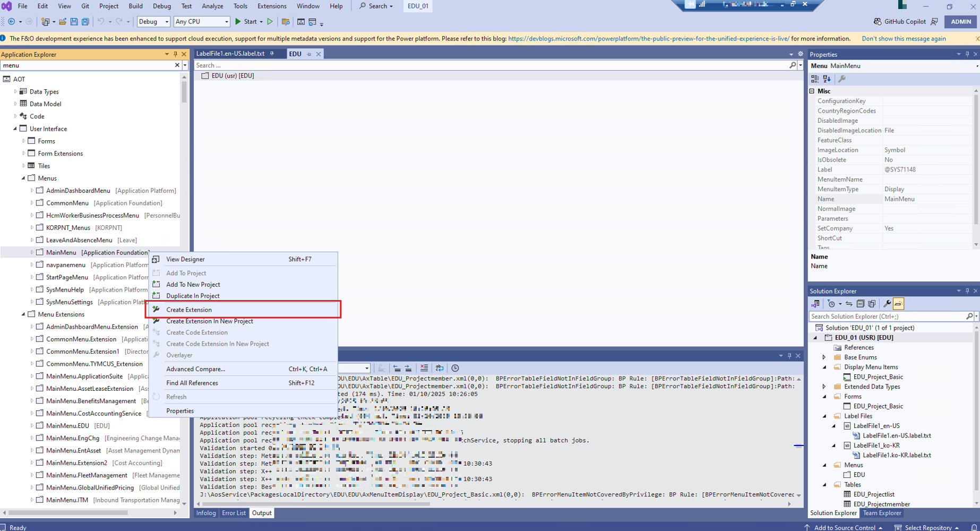Click the New Project toolbar icon

pyautogui.click(x=45, y=22)
